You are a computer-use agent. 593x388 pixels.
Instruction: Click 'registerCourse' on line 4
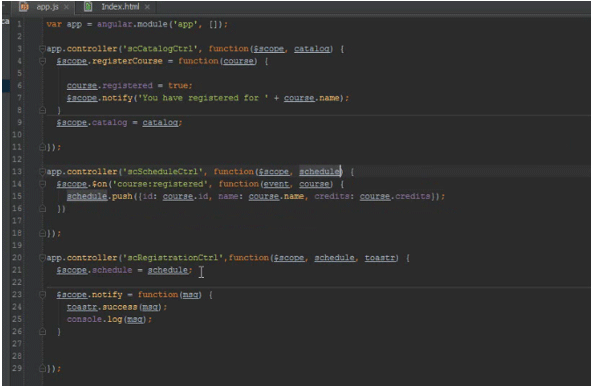tap(127, 61)
